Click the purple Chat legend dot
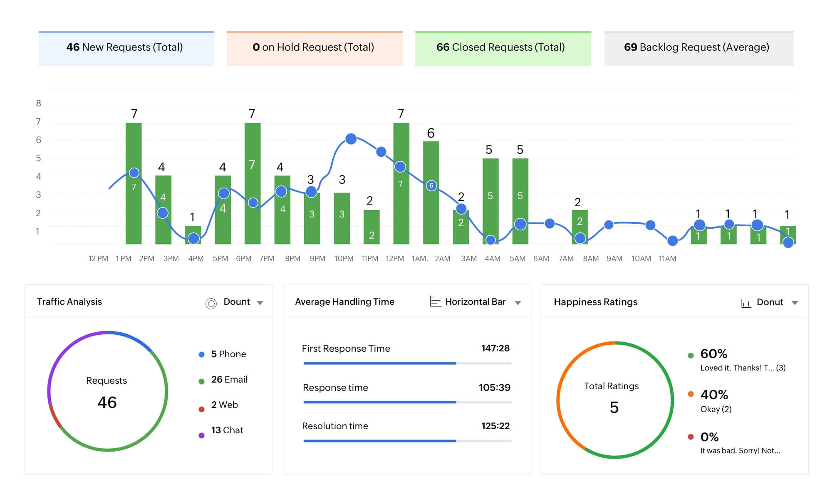This screenshot has width=832, height=504. [201, 435]
